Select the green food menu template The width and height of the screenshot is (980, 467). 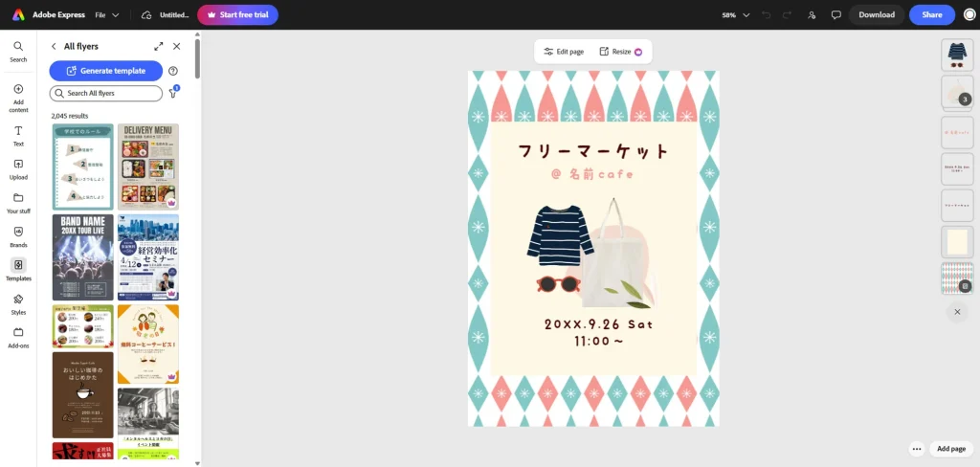point(83,325)
